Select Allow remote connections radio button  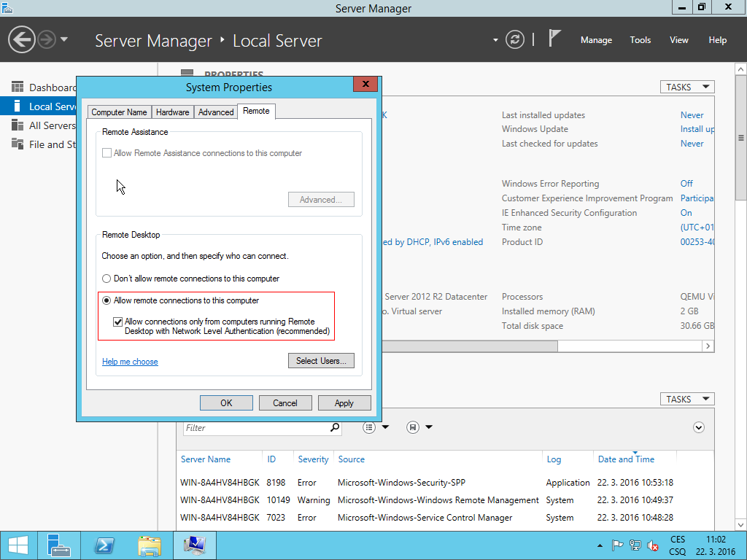(x=107, y=300)
